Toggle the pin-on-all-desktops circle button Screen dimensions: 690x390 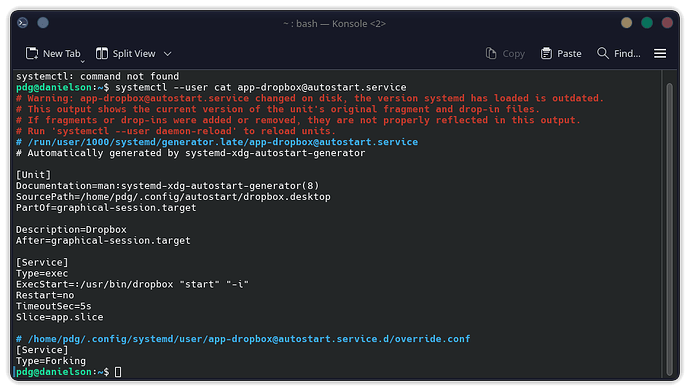[43, 23]
